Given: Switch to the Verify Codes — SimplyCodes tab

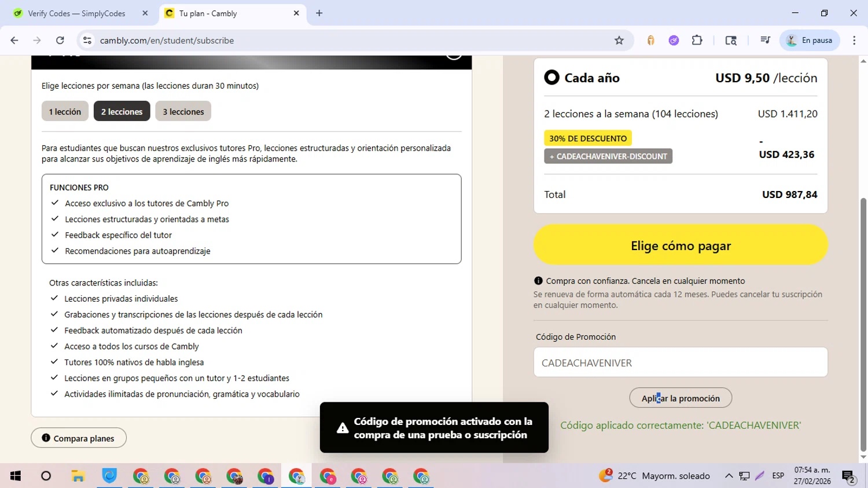Looking at the screenshot, I should pos(76,13).
